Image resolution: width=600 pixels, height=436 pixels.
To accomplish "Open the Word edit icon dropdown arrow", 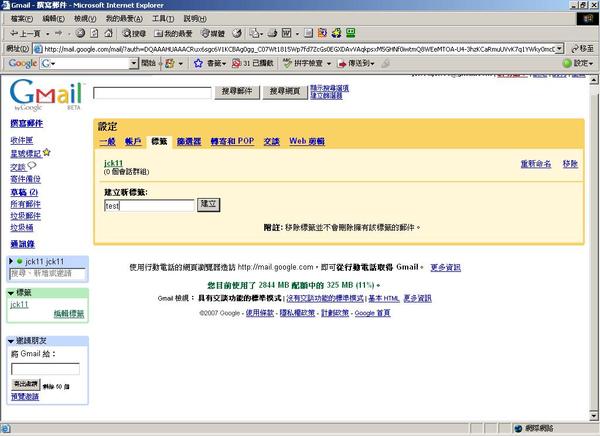I will tap(297, 34).
